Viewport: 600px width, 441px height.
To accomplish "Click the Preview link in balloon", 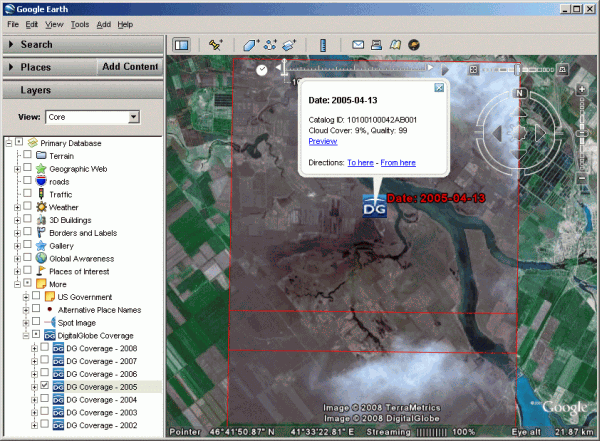I will click(323, 141).
